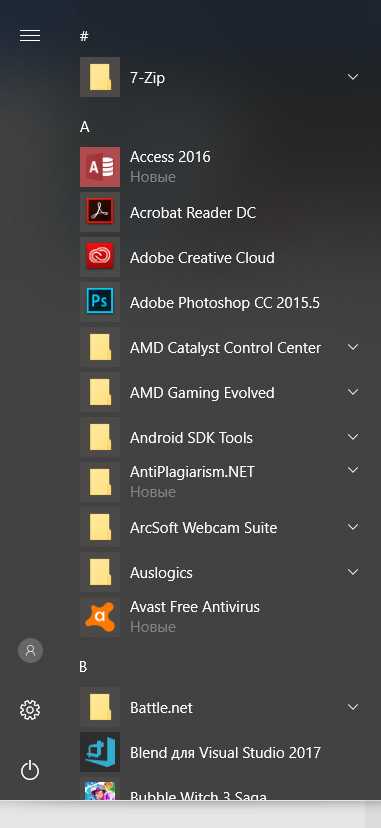Click the Photoshop Ps icon
The height and width of the screenshot is (828, 381).
[x=100, y=302]
